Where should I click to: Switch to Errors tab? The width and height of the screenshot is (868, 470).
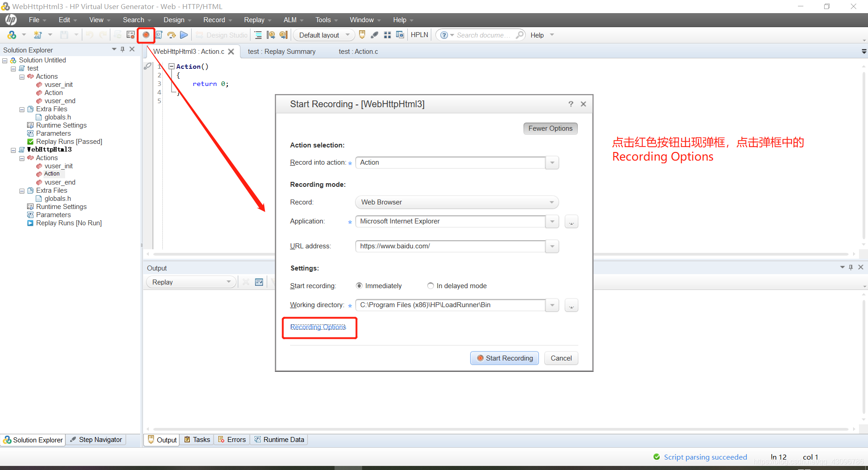232,440
